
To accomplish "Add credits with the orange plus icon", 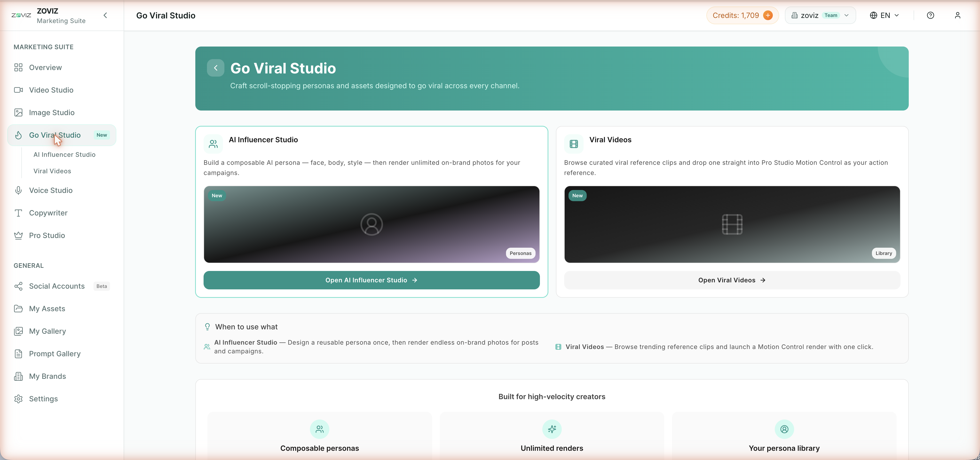I will click(x=768, y=15).
